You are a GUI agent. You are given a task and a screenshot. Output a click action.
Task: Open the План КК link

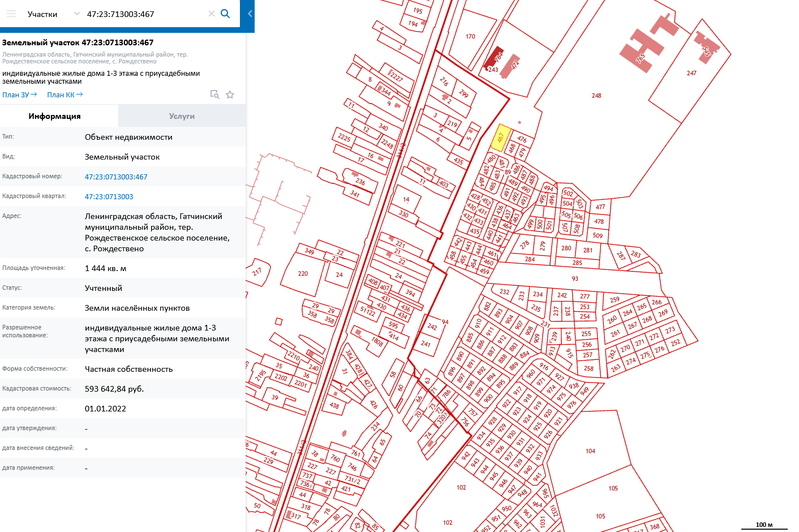pyautogui.click(x=65, y=95)
